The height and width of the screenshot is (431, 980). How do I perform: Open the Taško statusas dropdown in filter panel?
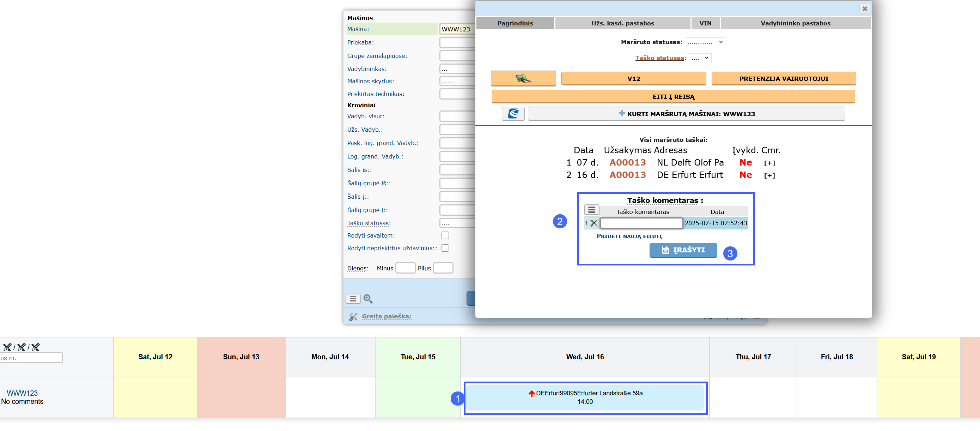click(x=457, y=223)
